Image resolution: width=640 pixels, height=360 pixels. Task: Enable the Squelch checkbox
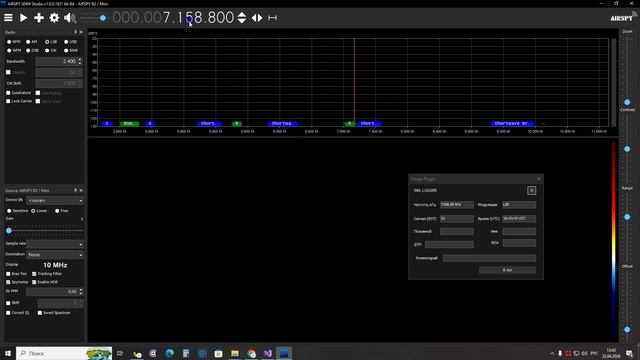(x=8, y=72)
